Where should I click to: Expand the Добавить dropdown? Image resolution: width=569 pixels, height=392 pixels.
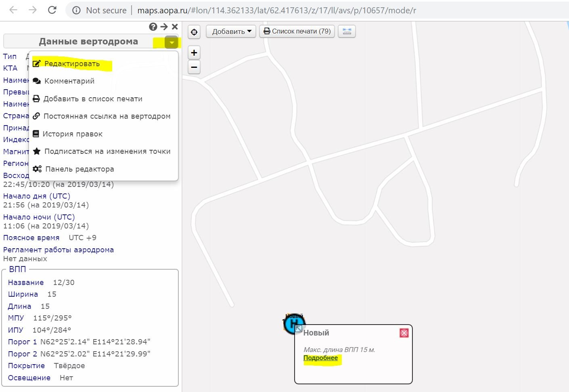[231, 31]
